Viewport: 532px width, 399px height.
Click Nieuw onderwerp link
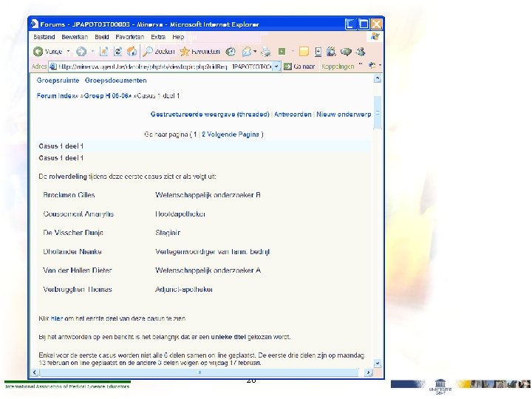click(344, 115)
